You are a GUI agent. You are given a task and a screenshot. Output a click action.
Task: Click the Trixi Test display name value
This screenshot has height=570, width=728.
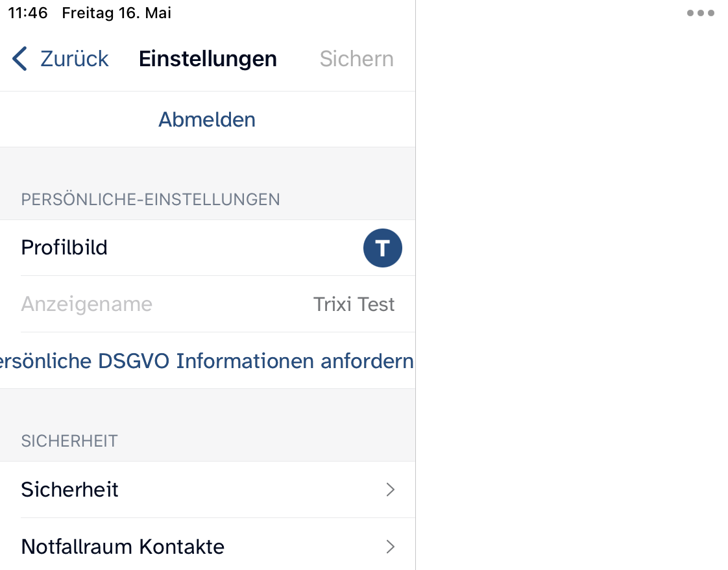[x=354, y=304]
